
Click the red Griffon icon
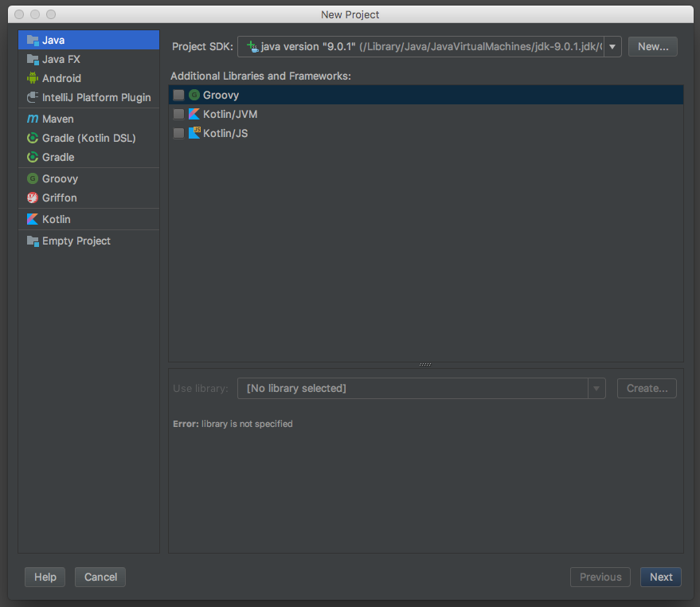(x=33, y=198)
